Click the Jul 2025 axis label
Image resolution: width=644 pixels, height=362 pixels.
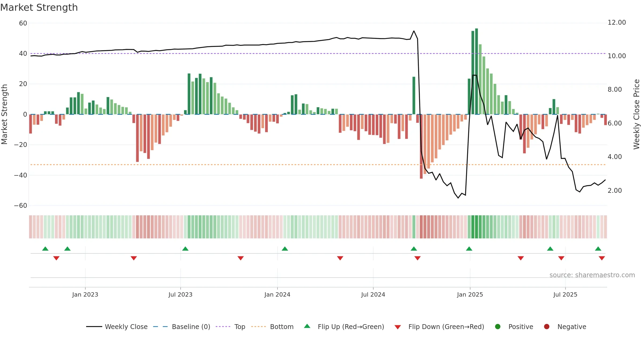[565, 294]
